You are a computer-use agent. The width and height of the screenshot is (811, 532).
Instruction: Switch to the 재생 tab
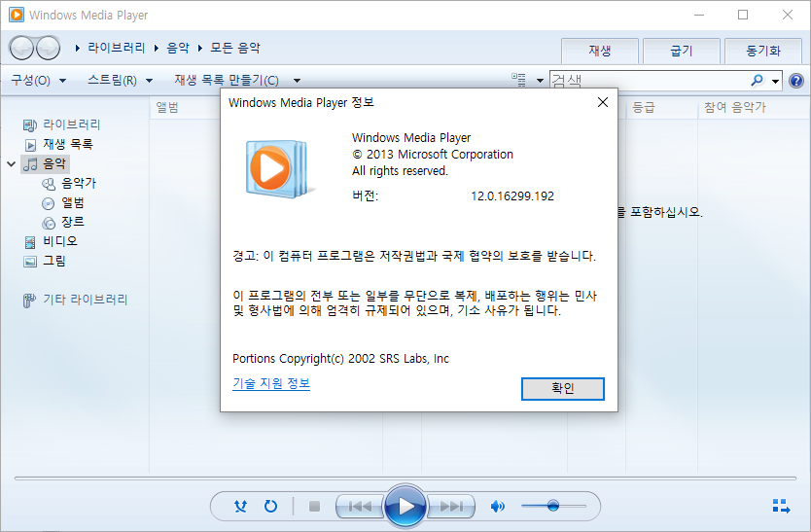coord(600,51)
